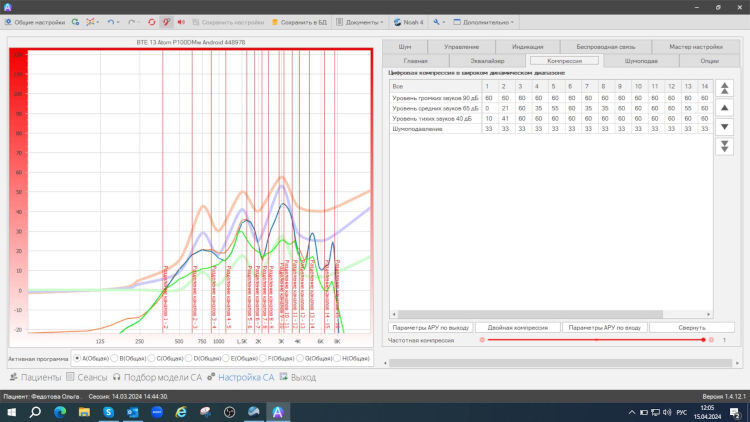The width and height of the screenshot is (750, 422).
Task: Open Подбор модели СА section
Action: (157, 378)
